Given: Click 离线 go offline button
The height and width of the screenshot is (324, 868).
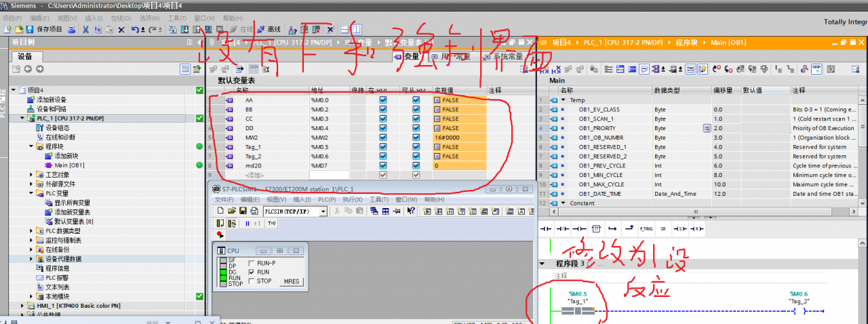Looking at the screenshot, I should pos(269,29).
